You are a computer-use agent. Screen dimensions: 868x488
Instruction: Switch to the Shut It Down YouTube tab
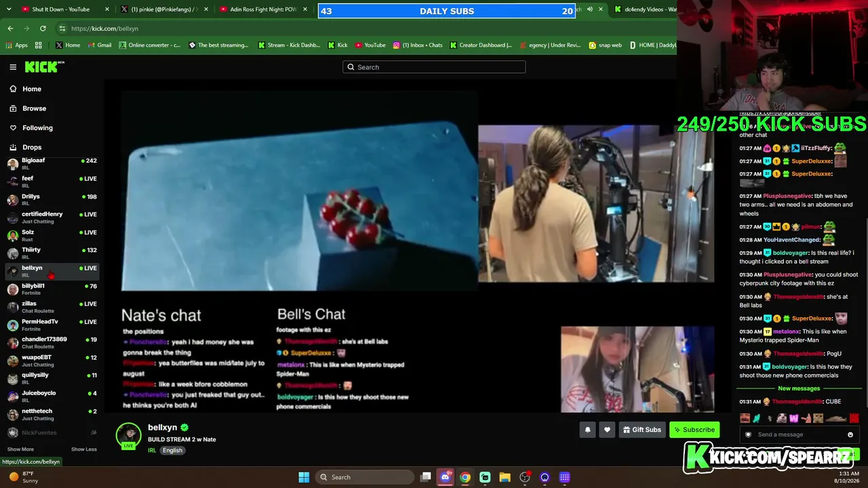(61, 9)
